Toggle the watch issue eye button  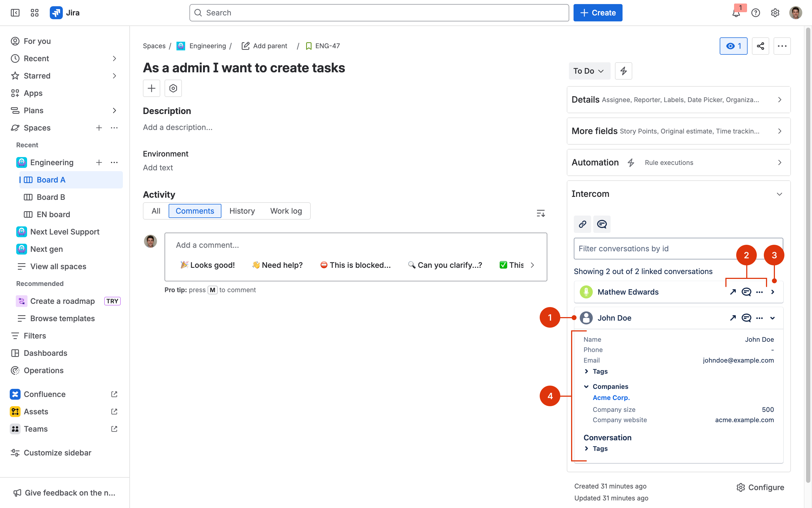(x=733, y=46)
